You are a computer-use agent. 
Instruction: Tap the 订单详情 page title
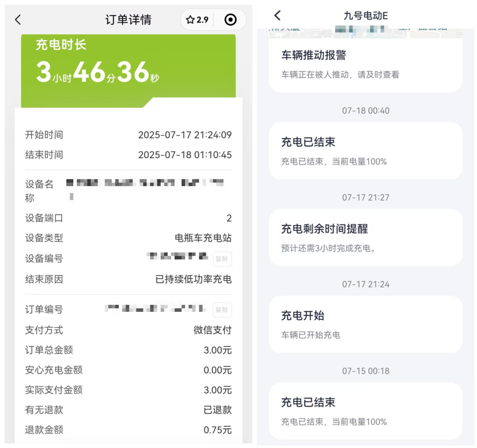click(x=128, y=20)
